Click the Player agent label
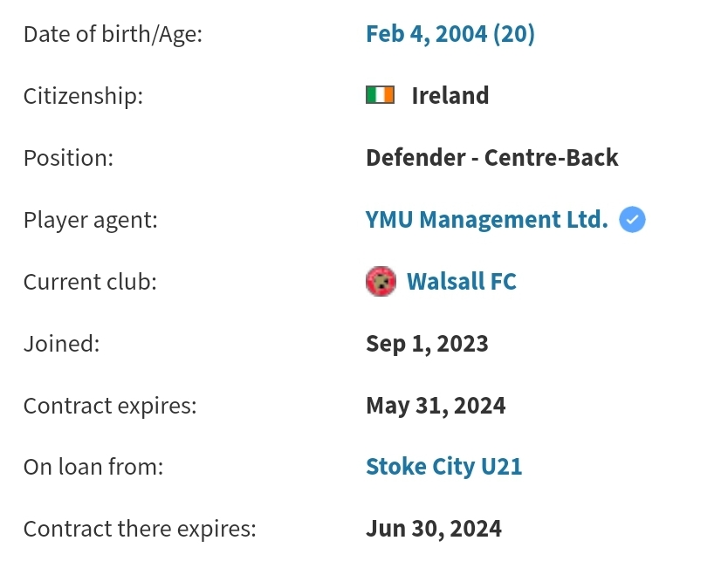Viewport: 728px width, 568px height. (x=91, y=220)
